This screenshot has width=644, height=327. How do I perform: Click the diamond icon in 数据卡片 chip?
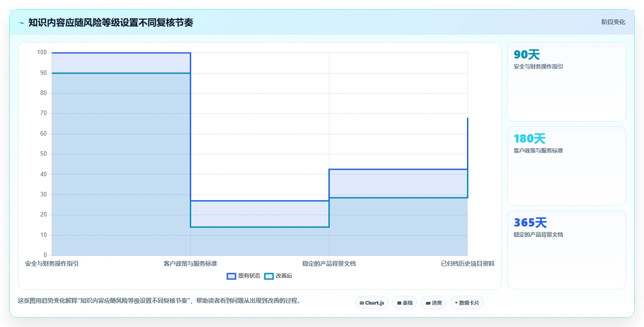click(456, 303)
